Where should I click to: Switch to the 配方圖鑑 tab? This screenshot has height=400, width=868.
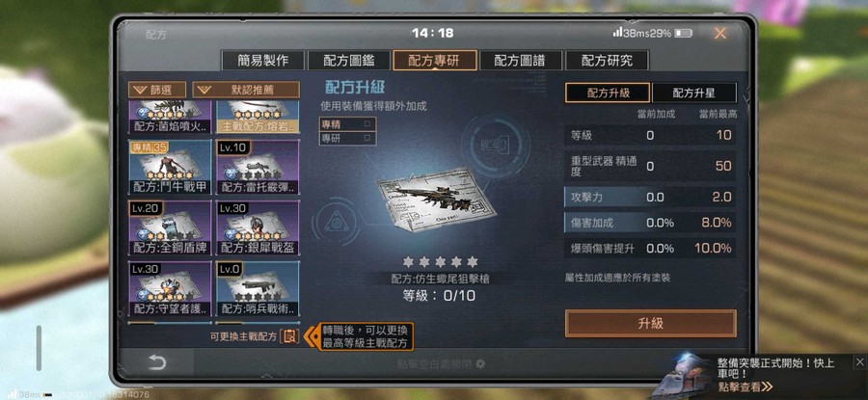click(x=349, y=61)
